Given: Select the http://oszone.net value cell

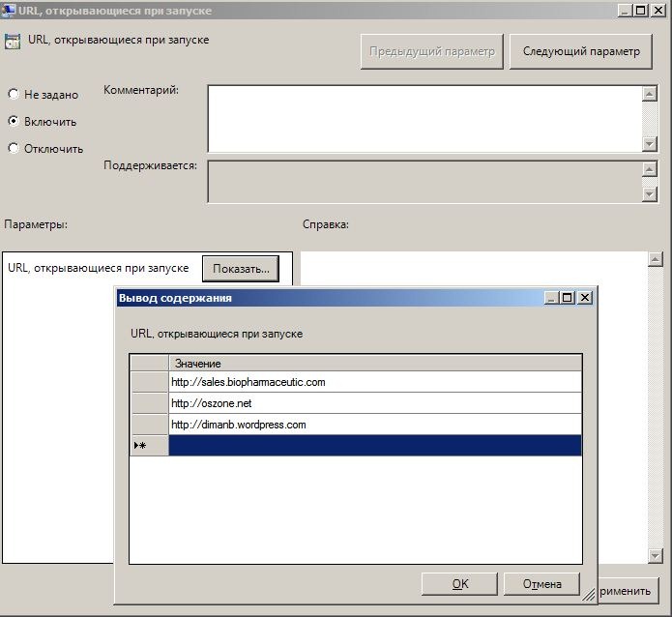Looking at the screenshot, I should point(375,403).
